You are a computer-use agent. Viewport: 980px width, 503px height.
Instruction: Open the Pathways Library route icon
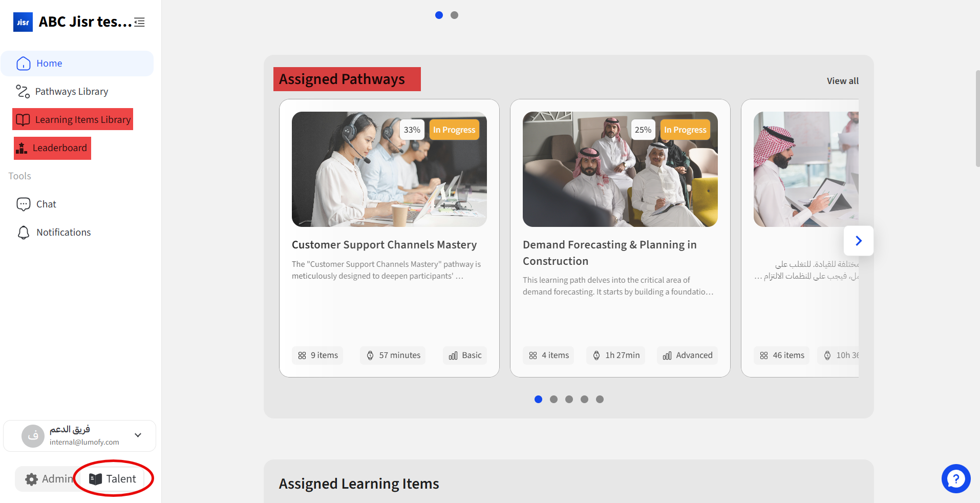[23, 92]
